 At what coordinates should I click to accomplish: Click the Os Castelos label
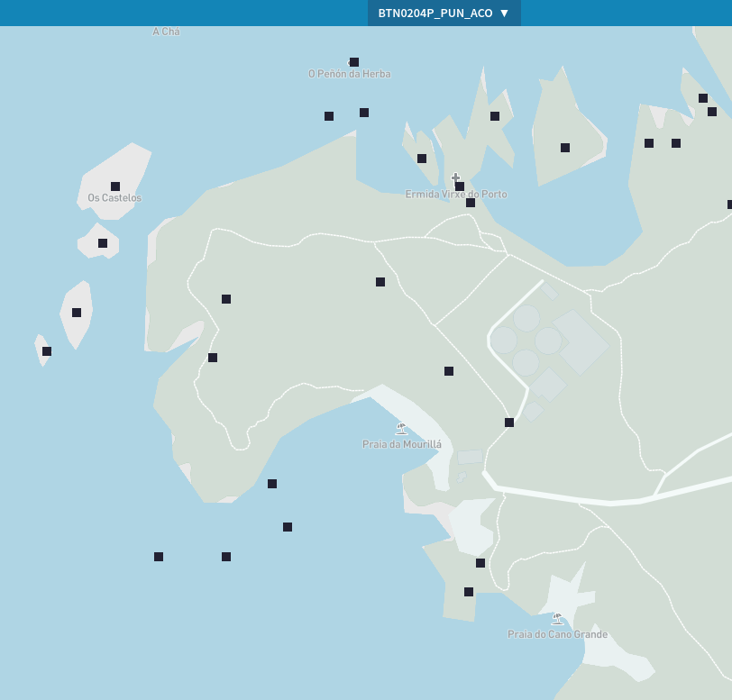pos(114,198)
